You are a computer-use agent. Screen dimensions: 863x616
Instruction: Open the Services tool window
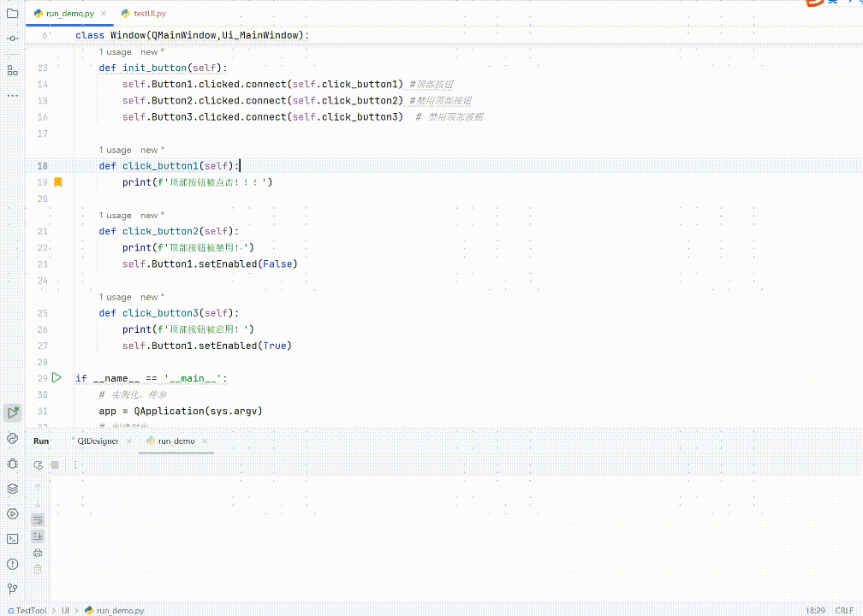11,489
